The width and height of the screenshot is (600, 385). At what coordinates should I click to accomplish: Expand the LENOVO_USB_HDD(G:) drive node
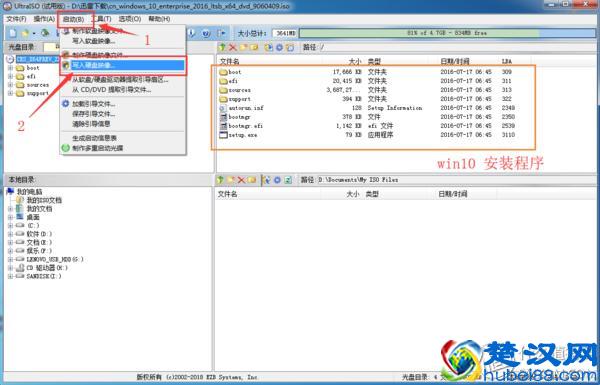(10, 259)
